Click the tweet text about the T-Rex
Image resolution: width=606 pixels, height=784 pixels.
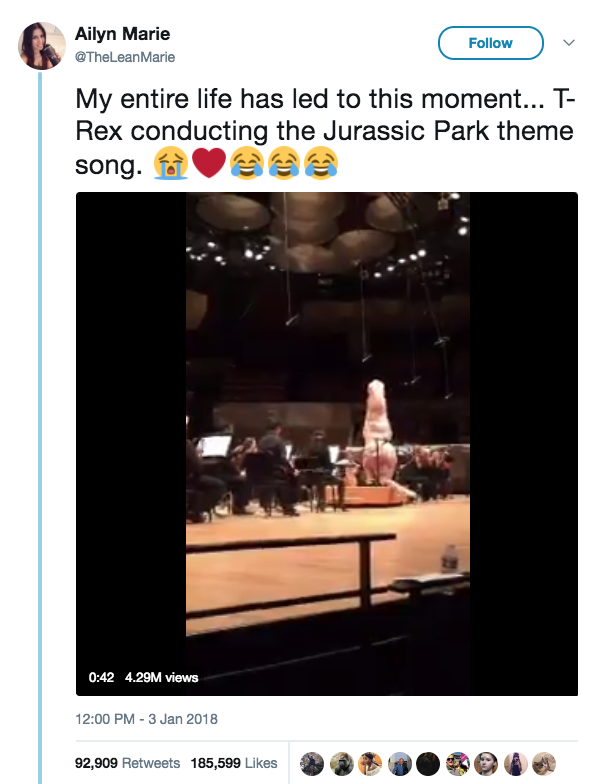point(325,133)
